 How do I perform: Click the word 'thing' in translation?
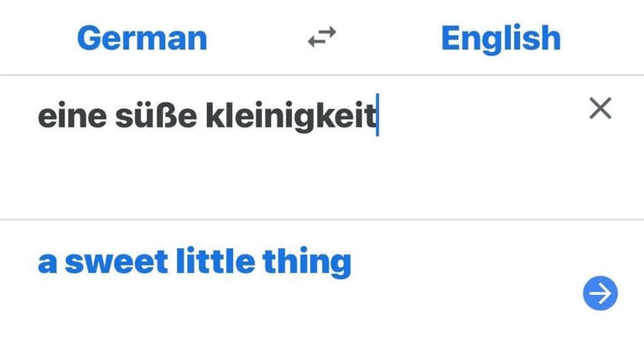(x=307, y=262)
